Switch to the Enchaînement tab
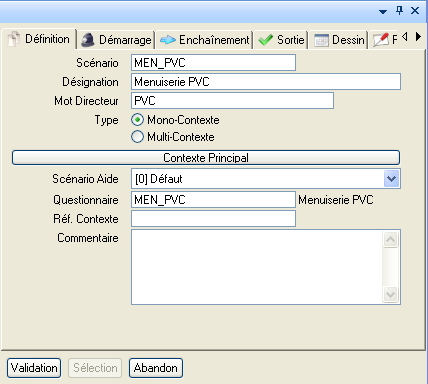428x384 pixels. 204,40
